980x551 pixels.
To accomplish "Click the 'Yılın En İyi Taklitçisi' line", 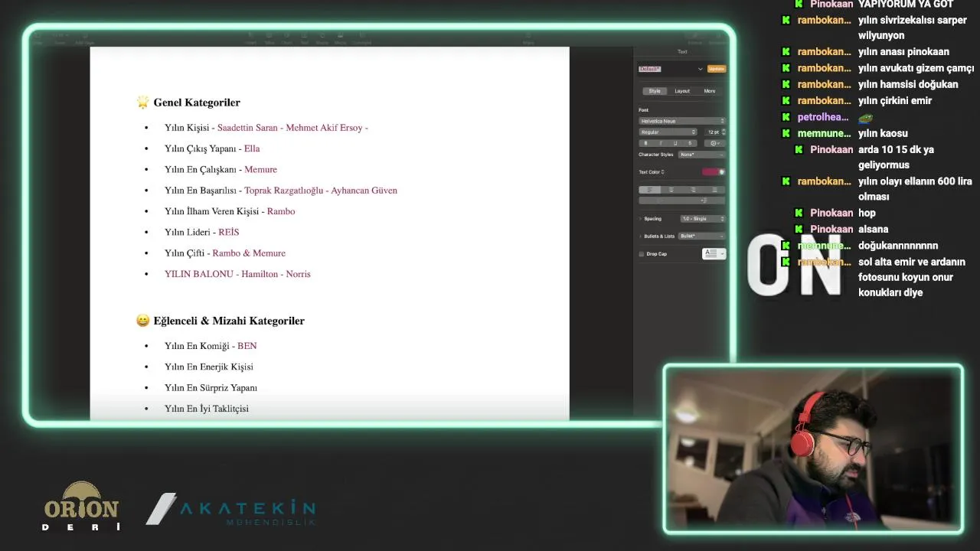I will point(207,409).
